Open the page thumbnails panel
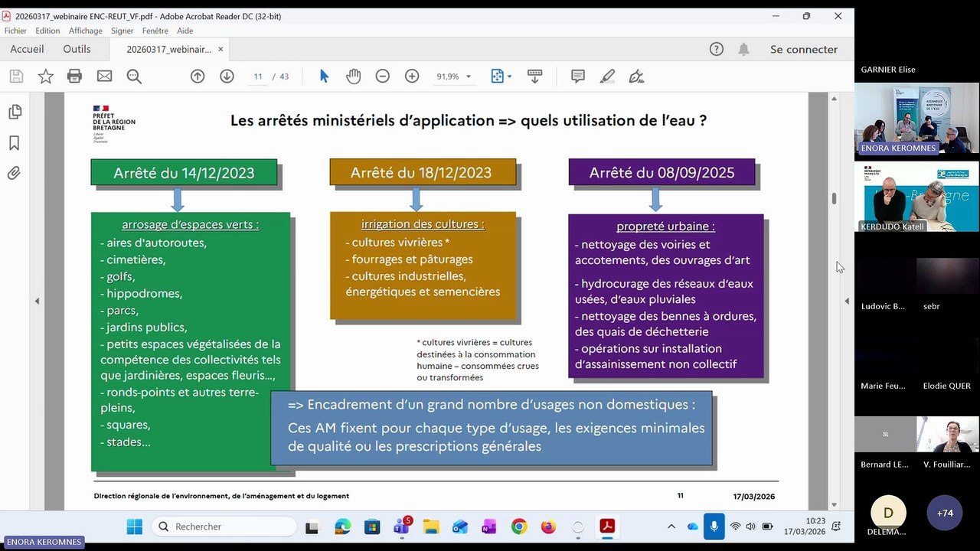 14,112
